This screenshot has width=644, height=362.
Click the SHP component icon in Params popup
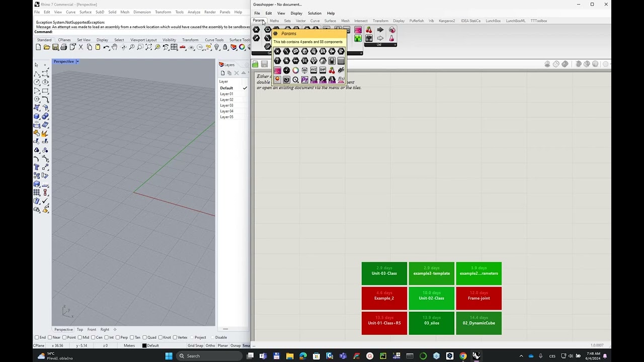pyautogui.click(x=323, y=70)
